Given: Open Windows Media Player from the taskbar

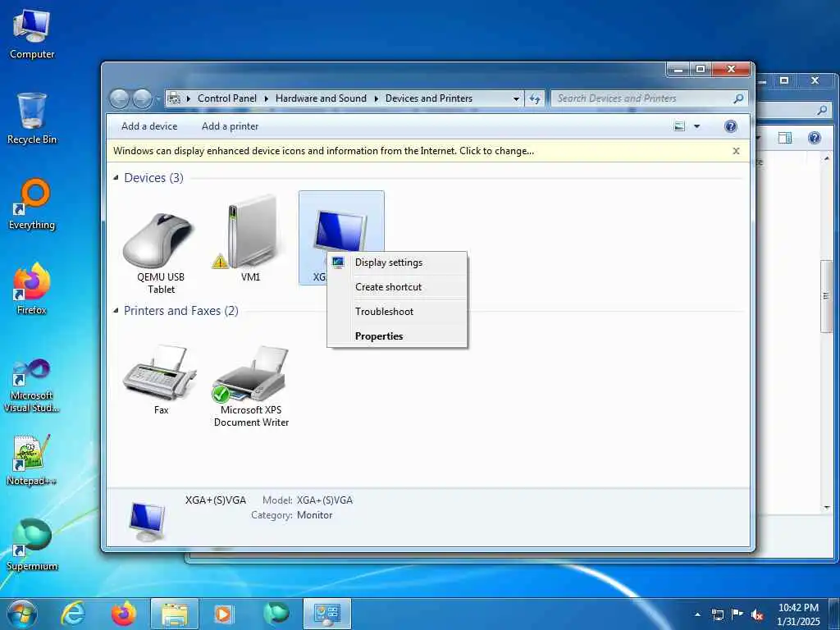Looking at the screenshot, I should click(223, 614).
